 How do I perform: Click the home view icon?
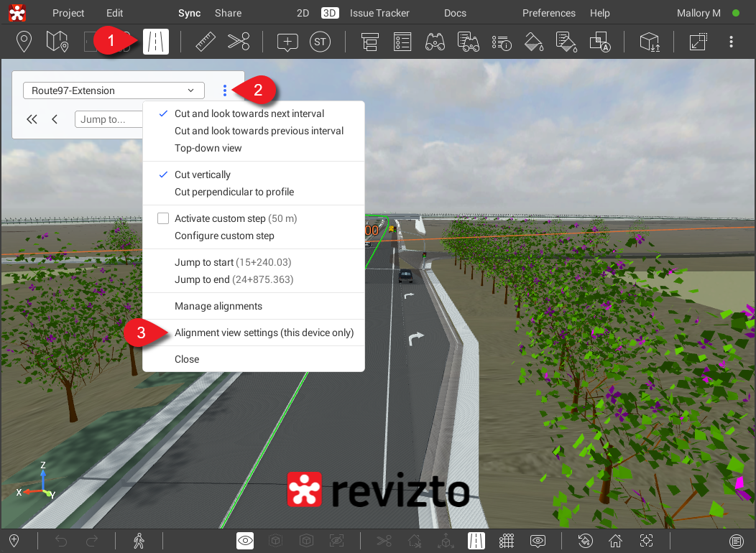(x=615, y=541)
